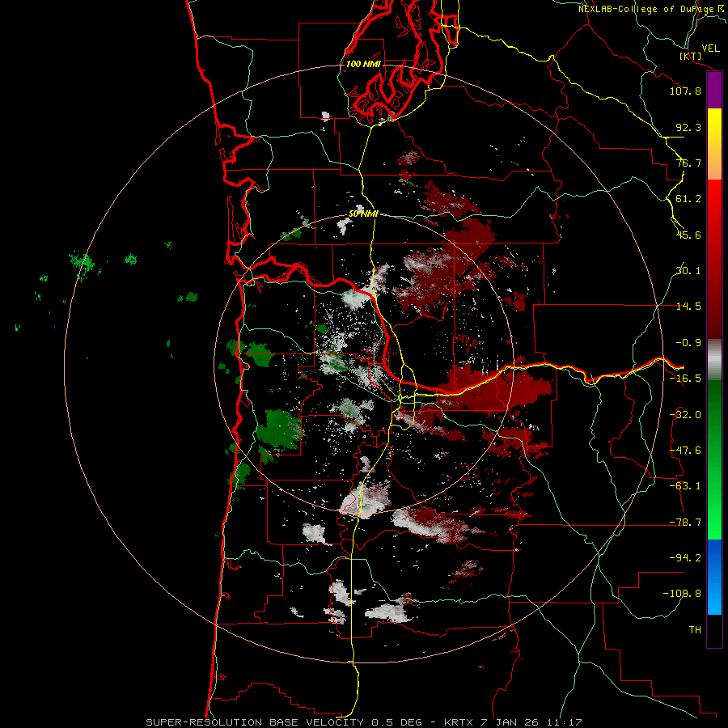The height and width of the screenshot is (728, 728).
Task: Click the [KT] units label
Action: click(691, 56)
